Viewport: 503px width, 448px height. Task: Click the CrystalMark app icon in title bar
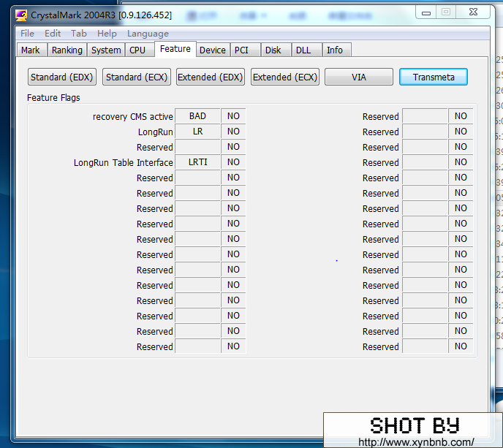(21, 15)
